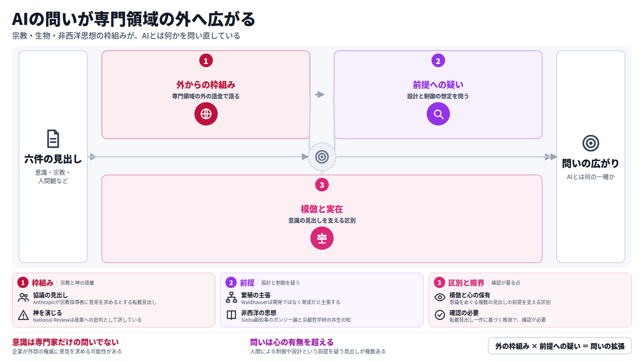Click the heading 外からの枠組み
The width and height of the screenshot is (644, 362).
tap(206, 85)
